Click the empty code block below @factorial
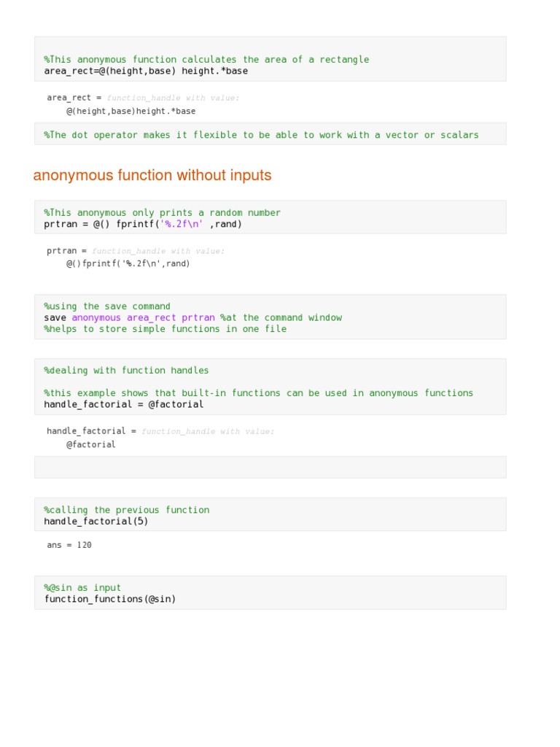This screenshot has width=560, height=747. click(270, 467)
